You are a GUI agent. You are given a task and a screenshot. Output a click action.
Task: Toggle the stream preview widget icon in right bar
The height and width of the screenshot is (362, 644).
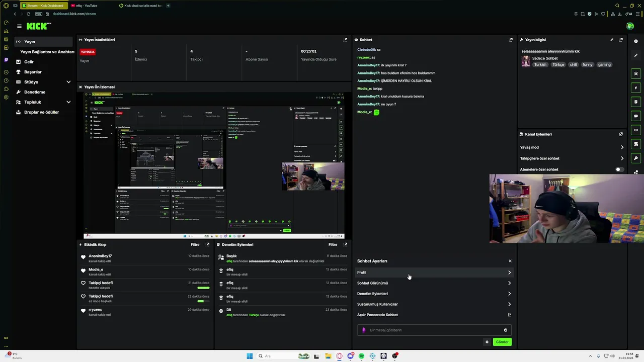[x=636, y=74]
